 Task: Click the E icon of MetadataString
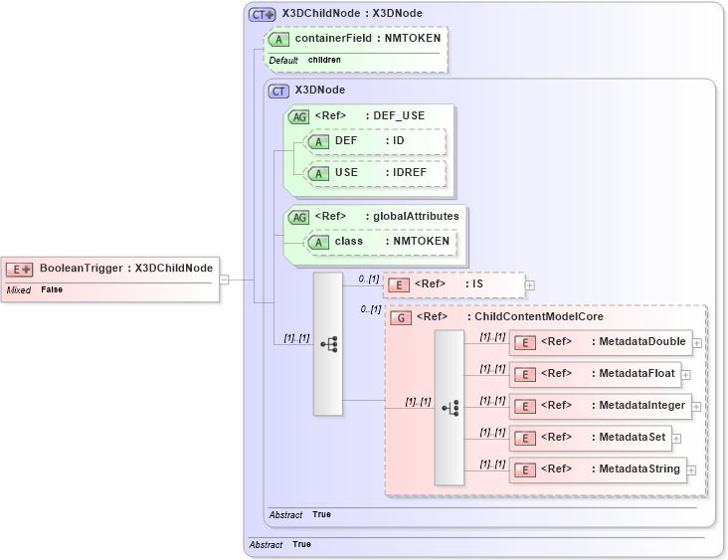click(525, 470)
